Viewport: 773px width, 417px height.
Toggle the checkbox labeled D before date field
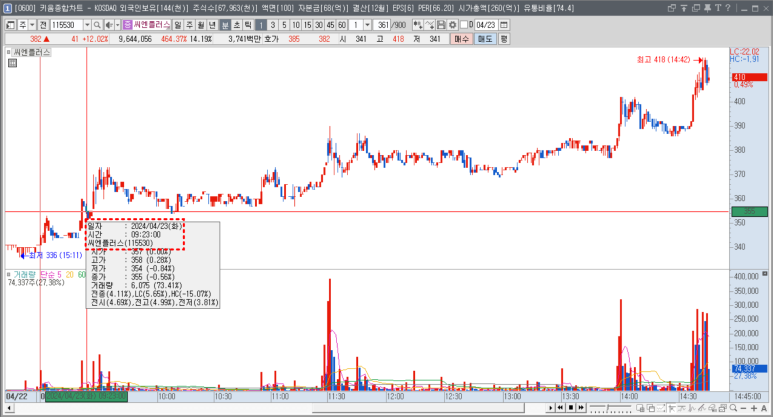pyautogui.click(x=464, y=25)
